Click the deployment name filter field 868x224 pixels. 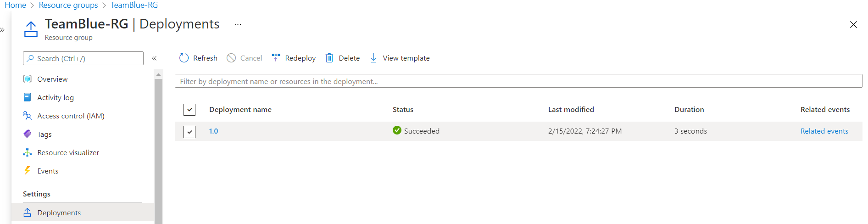click(x=518, y=81)
